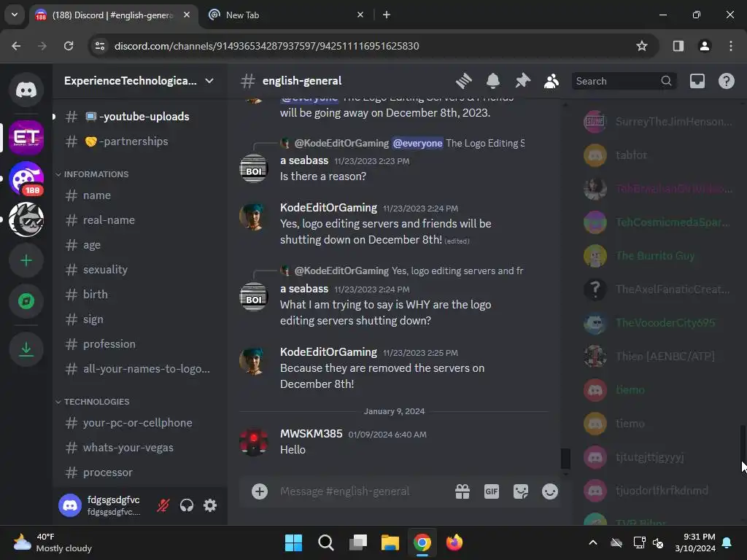Click a seabass username at 2:23 PM
The image size is (747, 560).
(304, 160)
